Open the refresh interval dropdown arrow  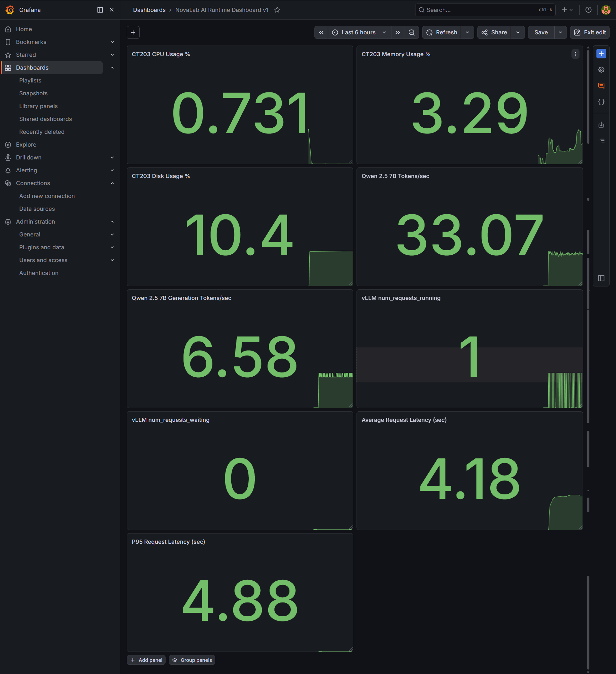tap(467, 32)
